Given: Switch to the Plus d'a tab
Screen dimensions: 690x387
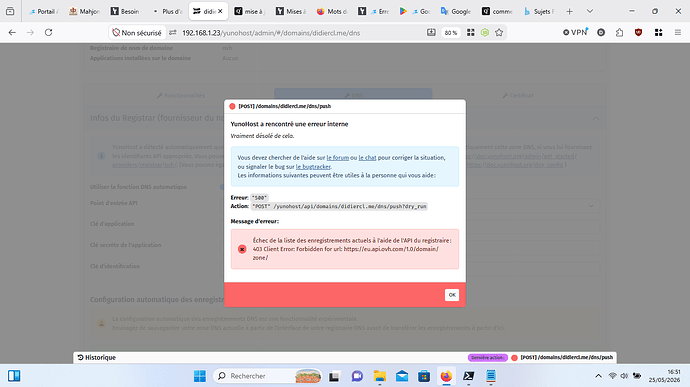Looking at the screenshot, I should [167, 11].
